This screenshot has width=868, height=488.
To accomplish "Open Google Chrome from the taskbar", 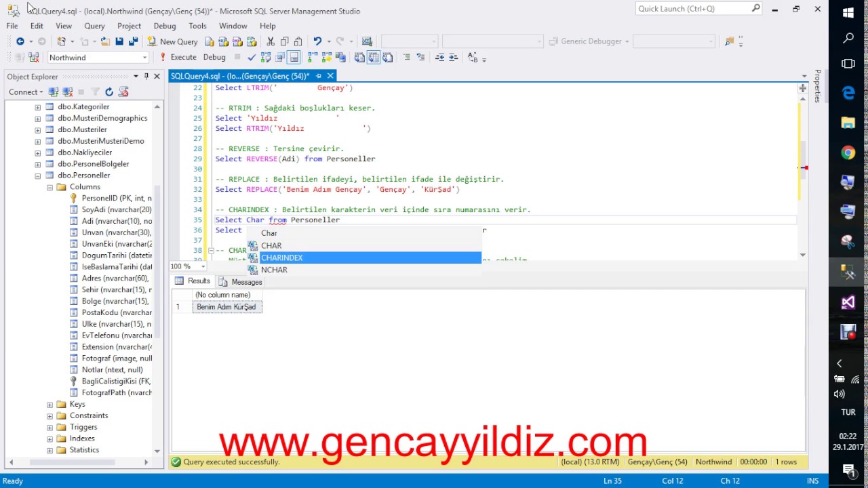I will 848,152.
